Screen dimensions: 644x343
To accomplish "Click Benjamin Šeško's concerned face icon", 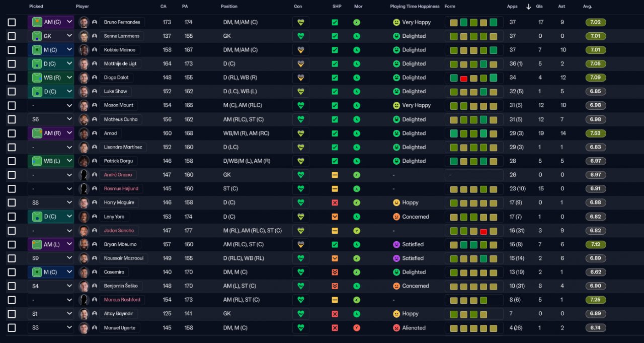I will click(396, 286).
